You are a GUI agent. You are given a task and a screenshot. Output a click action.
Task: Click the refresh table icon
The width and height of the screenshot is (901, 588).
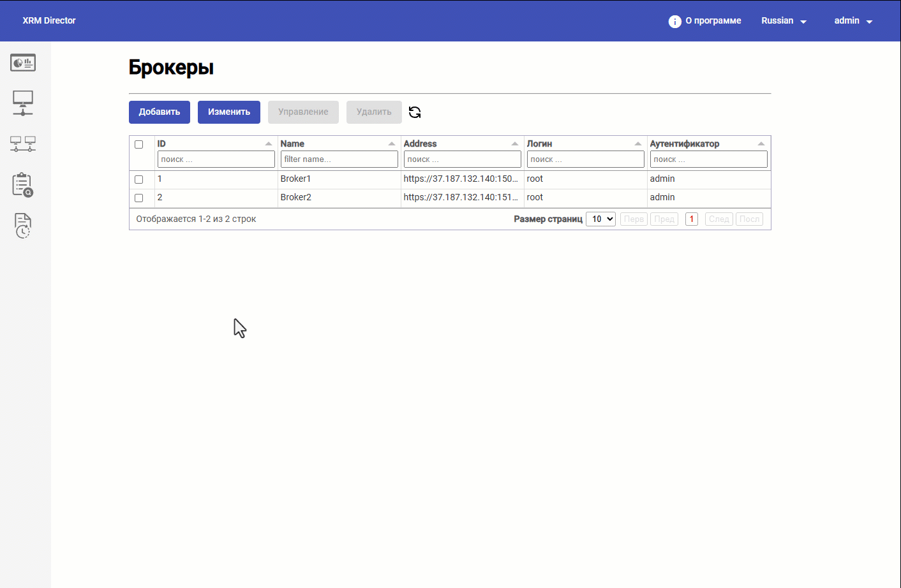pyautogui.click(x=415, y=112)
